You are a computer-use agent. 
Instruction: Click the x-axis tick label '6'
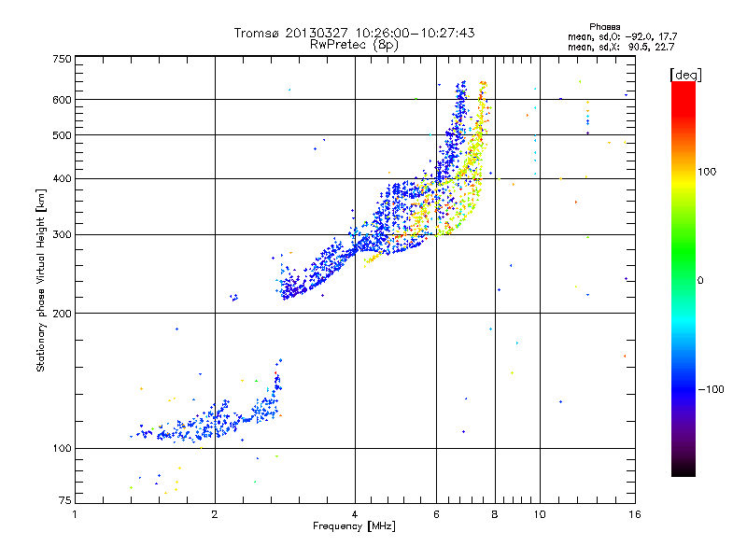click(436, 514)
